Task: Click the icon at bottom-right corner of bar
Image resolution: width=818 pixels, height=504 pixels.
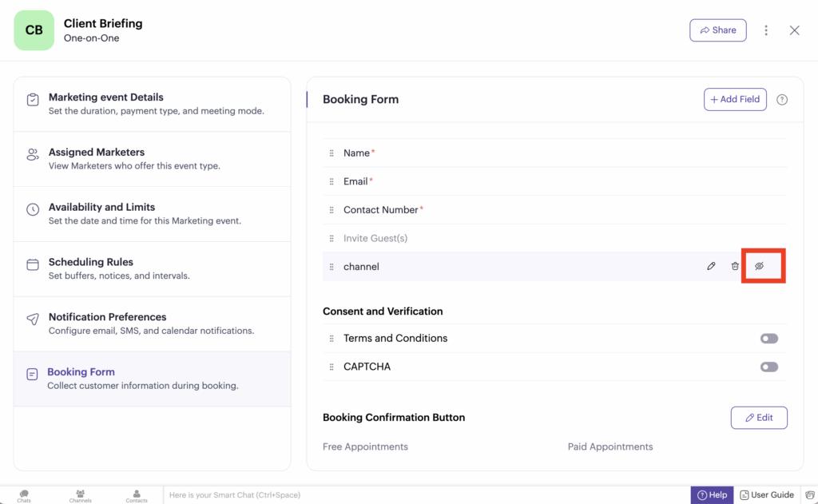Action: tap(809, 495)
